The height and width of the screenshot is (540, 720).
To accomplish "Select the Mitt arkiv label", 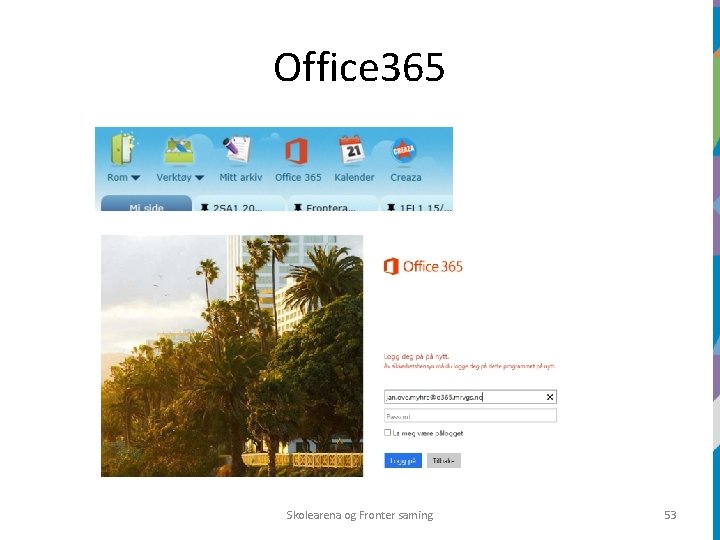I will (241, 177).
